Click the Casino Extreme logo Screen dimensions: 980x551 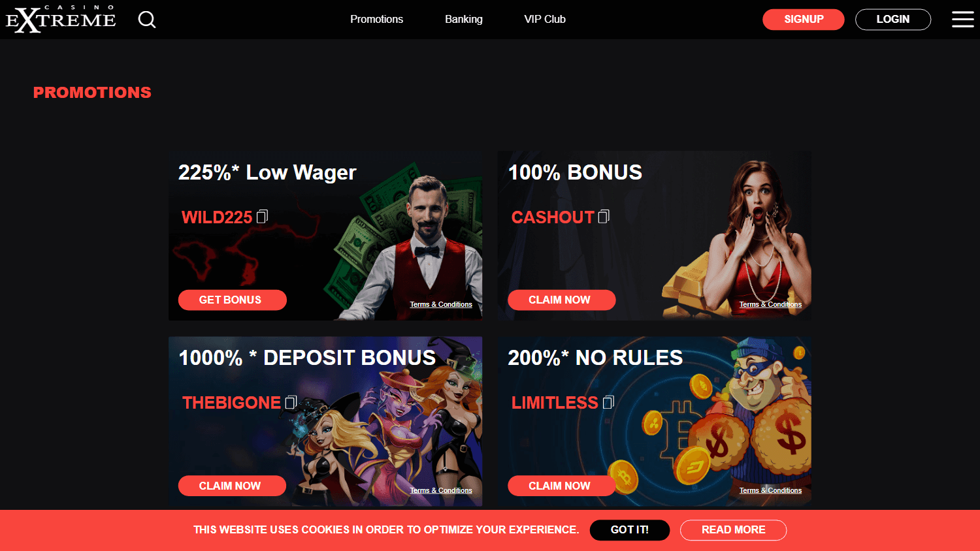coord(61,19)
